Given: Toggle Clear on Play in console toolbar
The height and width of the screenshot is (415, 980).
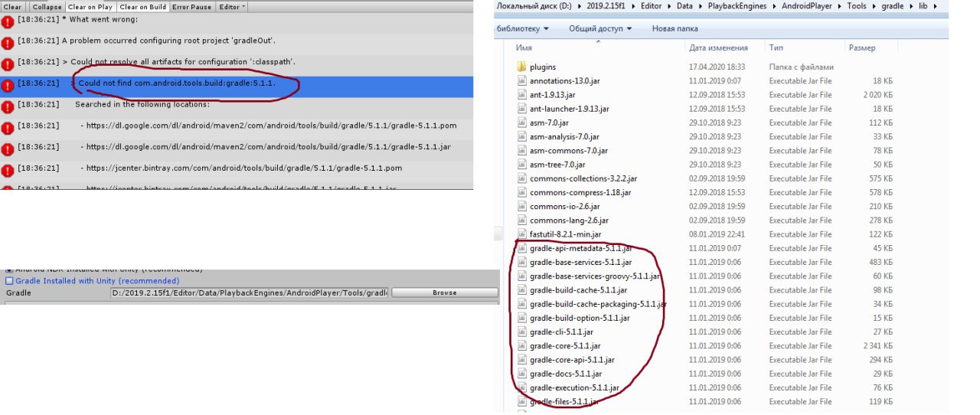Looking at the screenshot, I should pyautogui.click(x=90, y=7).
